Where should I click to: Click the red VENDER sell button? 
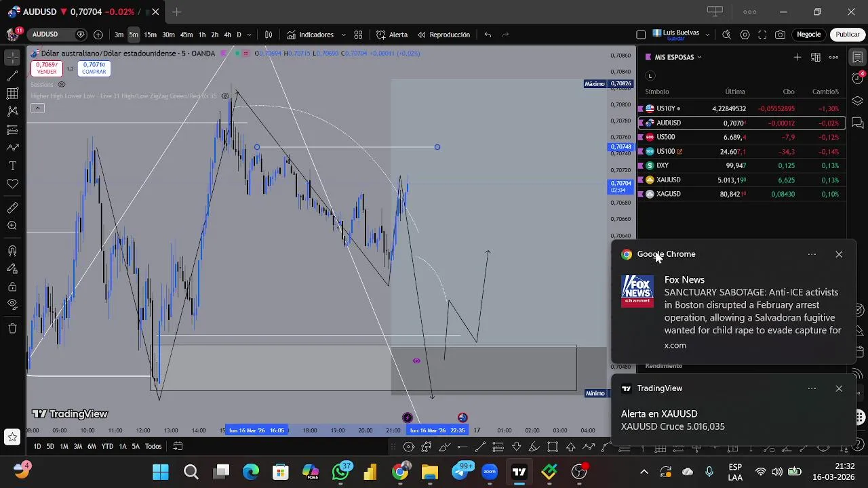47,68
